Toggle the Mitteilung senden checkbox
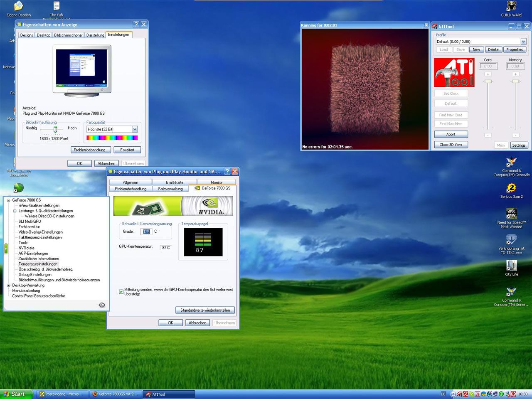Viewport: 532px width, 399px height. (121, 292)
